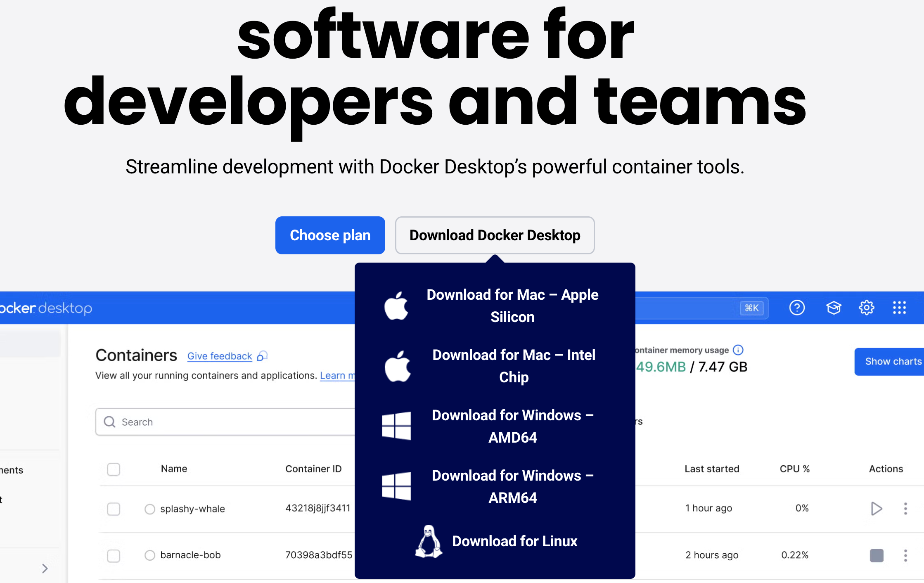Click the container memory usage info icon
Image resolution: width=924 pixels, height=583 pixels.
738,350
